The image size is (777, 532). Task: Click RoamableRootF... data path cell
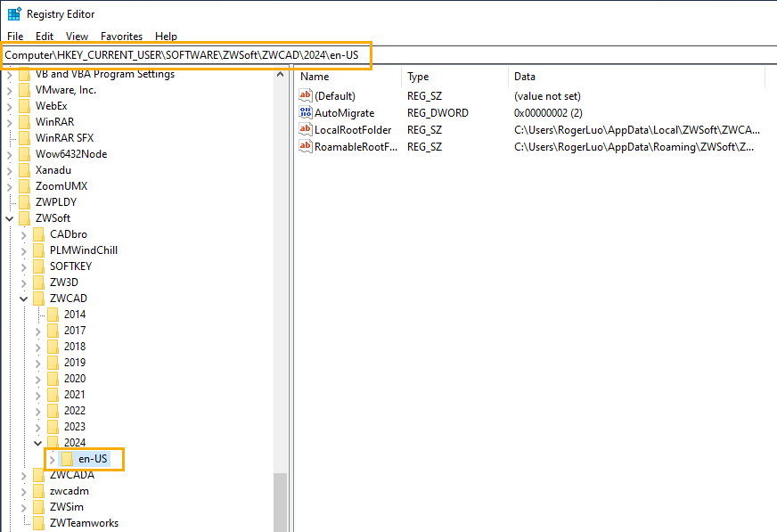pos(634,147)
